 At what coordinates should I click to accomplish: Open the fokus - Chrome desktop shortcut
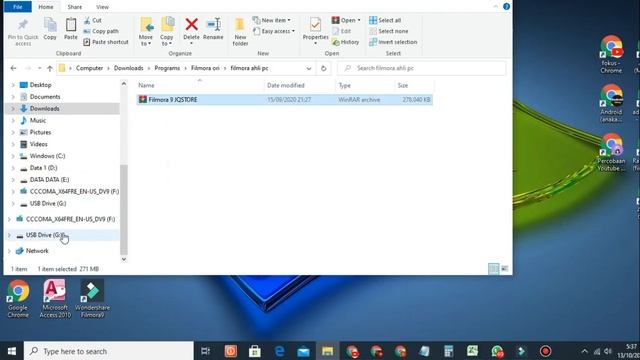coord(611,54)
